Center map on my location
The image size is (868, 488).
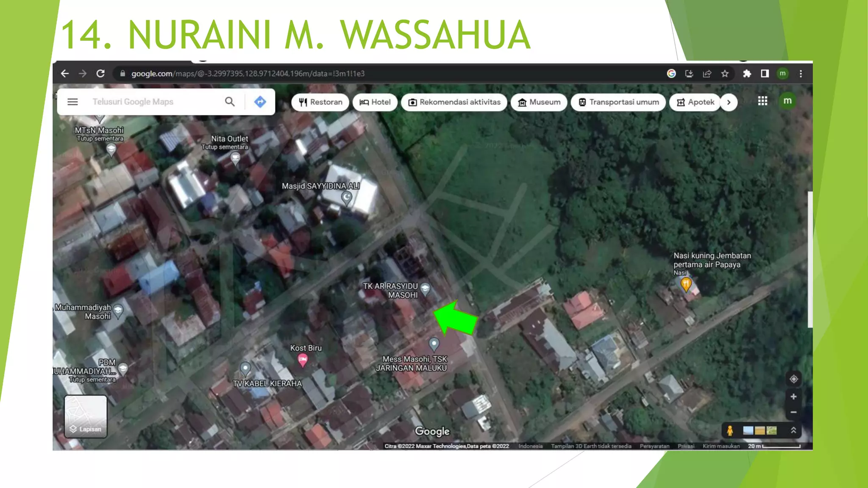point(793,379)
